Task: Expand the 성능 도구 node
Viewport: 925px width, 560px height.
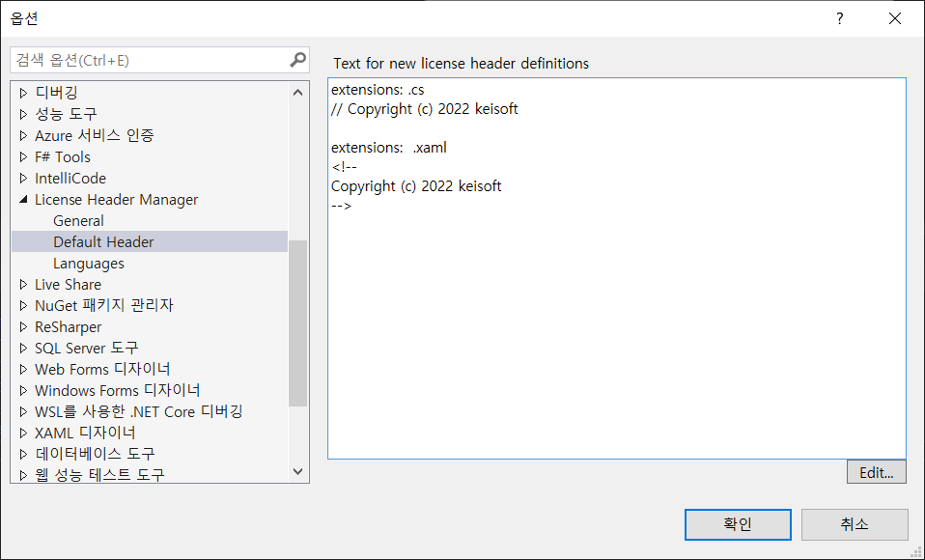Action: click(x=23, y=114)
